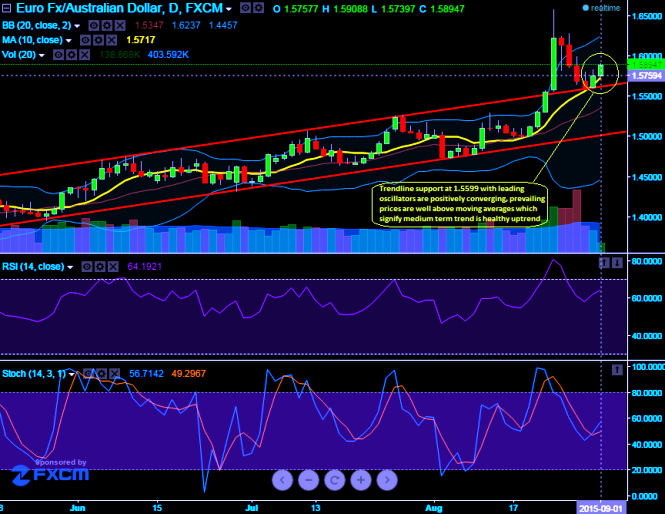The image size is (665, 514).
Task: Click the Jul label on time axis
Action: 251,508
